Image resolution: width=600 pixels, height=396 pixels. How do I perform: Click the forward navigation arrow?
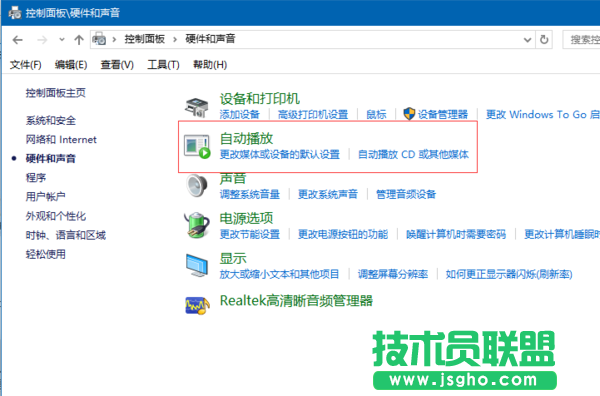(x=42, y=39)
